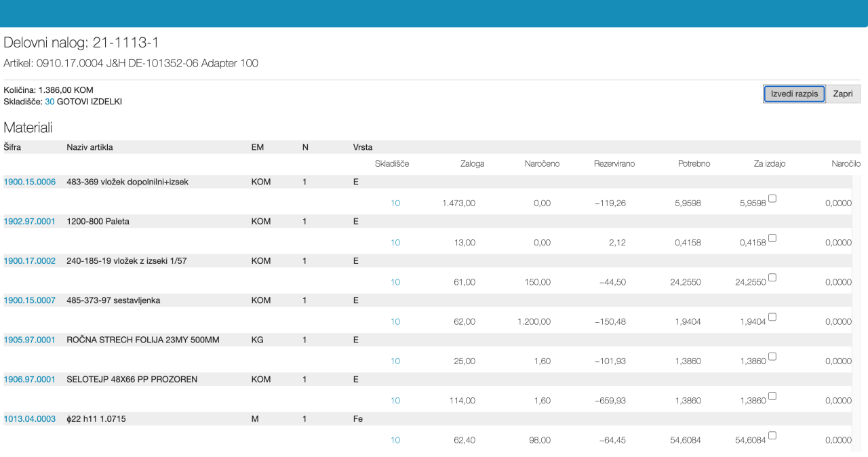Click the Izvedi razpis button
Image resolution: width=868 pixels, height=457 pixels.
(794, 94)
